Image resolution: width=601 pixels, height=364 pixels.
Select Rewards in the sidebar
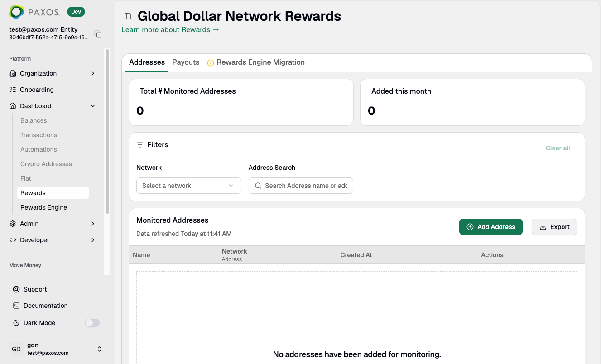[x=53, y=193]
